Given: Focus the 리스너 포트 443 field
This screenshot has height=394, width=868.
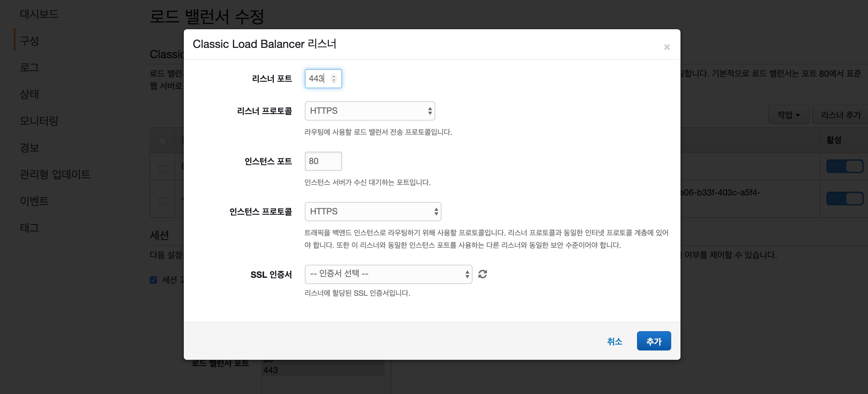Looking at the screenshot, I should tap(317, 78).
